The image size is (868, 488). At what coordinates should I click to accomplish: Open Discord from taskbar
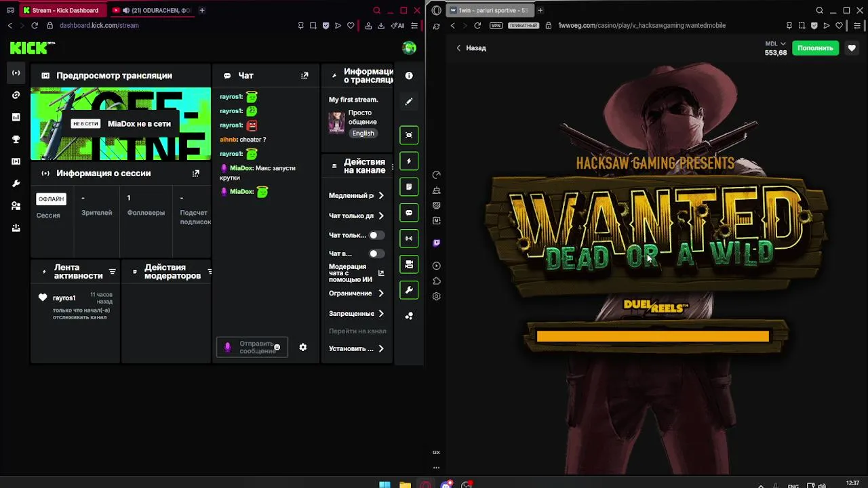pyautogui.click(x=446, y=485)
